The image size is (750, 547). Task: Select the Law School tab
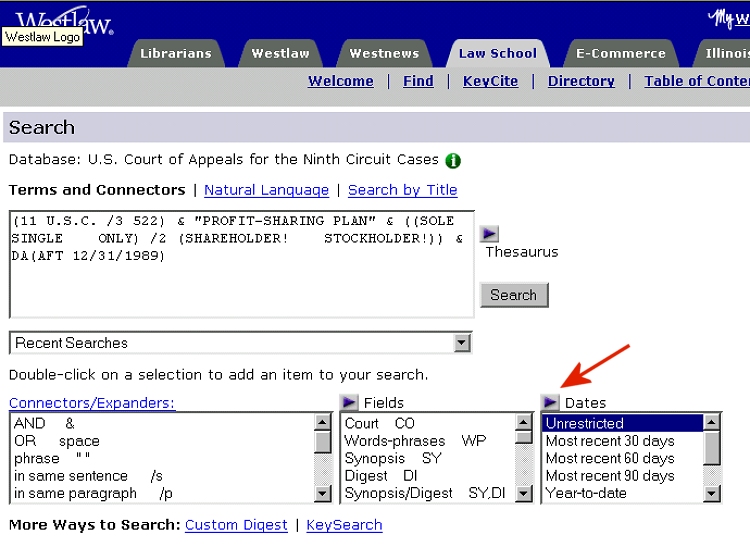(498, 53)
